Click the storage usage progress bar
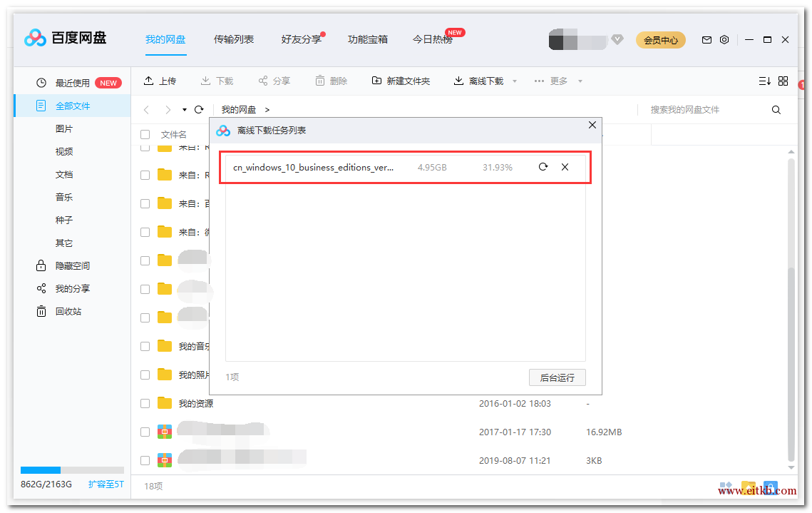 (72, 470)
